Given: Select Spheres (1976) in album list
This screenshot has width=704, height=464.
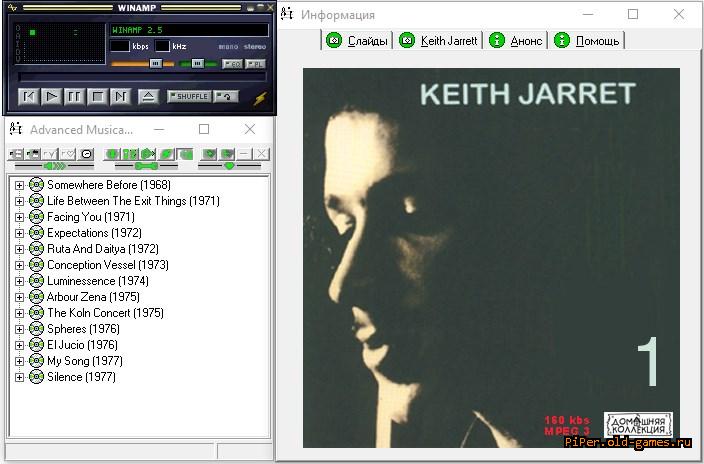Looking at the screenshot, I should (x=84, y=329).
